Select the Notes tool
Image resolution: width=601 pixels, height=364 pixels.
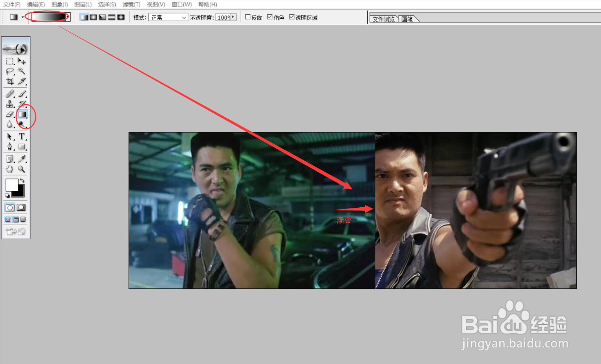click(10, 159)
